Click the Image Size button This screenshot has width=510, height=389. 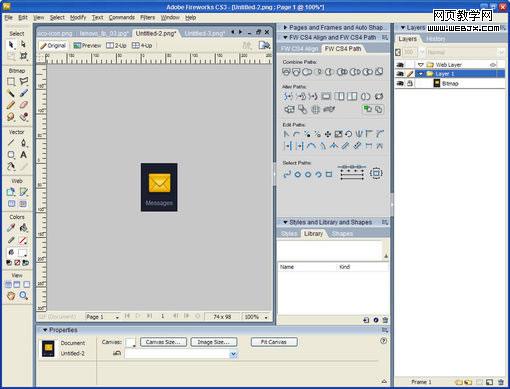click(x=214, y=342)
